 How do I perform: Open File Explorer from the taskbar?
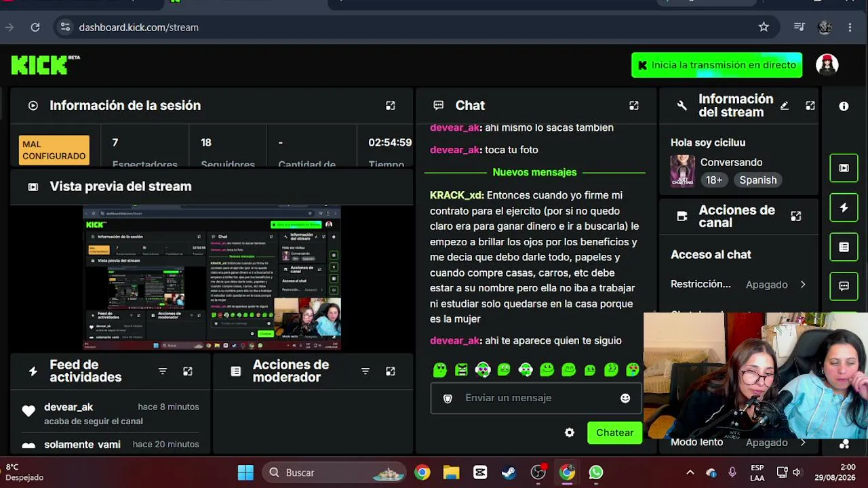tap(451, 472)
